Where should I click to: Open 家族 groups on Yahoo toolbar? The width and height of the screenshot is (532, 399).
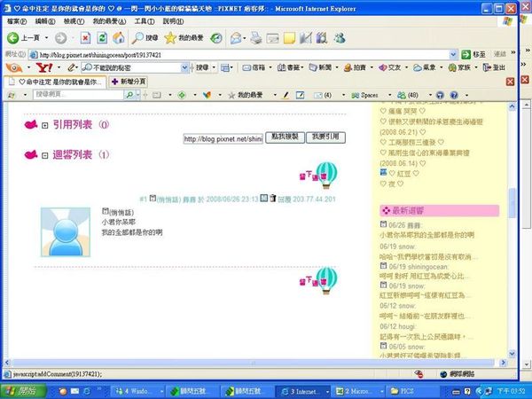pyautogui.click(x=459, y=67)
